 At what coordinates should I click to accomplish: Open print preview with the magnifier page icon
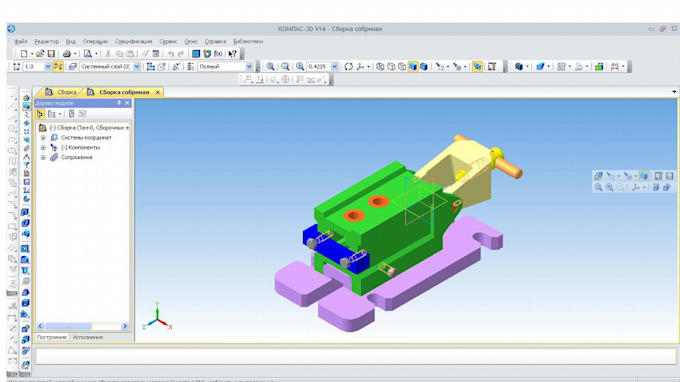coord(88,54)
